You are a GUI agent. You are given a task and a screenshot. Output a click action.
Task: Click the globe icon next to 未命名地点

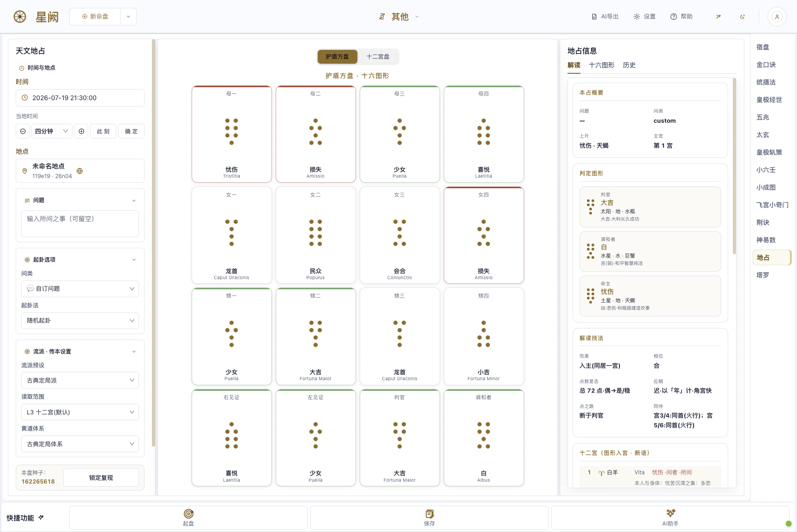pyautogui.click(x=79, y=171)
